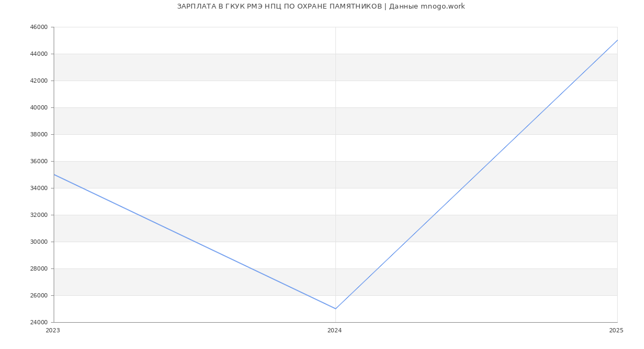Click the 24000 y-axis label
Screen dimensions: 644x349
tap(39, 323)
